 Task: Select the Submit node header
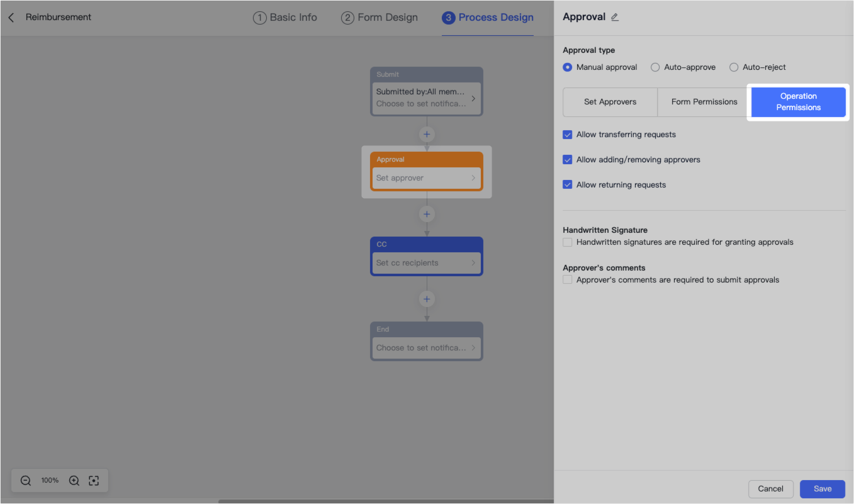pyautogui.click(x=427, y=74)
